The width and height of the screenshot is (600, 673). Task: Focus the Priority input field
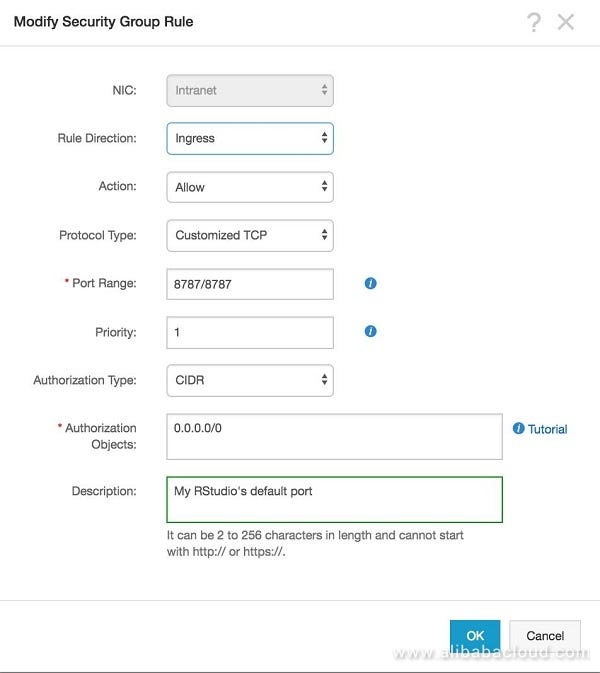249,332
